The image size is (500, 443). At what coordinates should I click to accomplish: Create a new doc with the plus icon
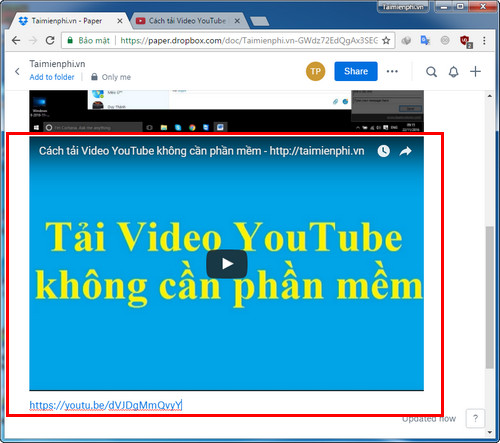pos(475,71)
